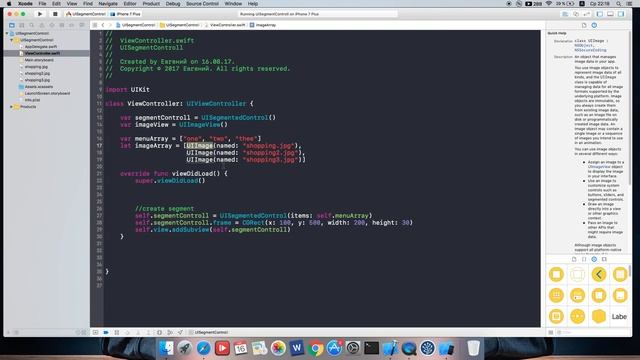Select the Label object in the library
The image size is (640, 360).
[x=619, y=316]
